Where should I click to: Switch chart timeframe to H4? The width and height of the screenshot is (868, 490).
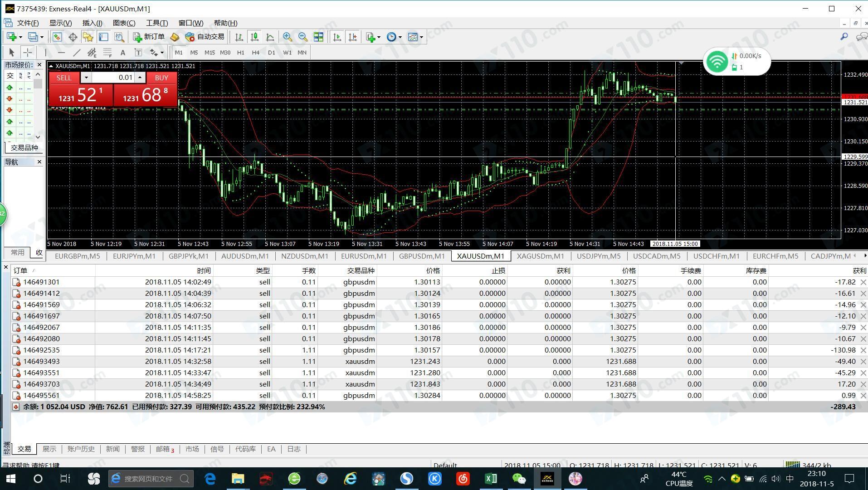pyautogui.click(x=255, y=53)
